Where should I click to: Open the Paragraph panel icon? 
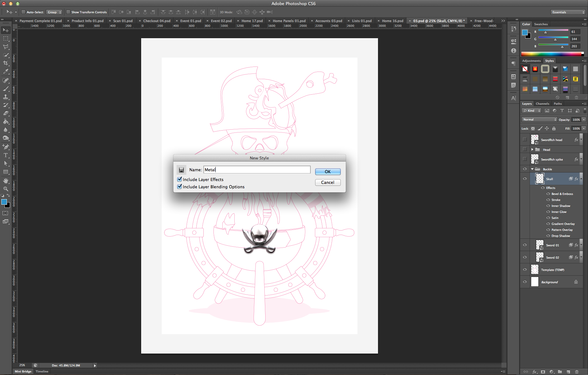tap(513, 64)
